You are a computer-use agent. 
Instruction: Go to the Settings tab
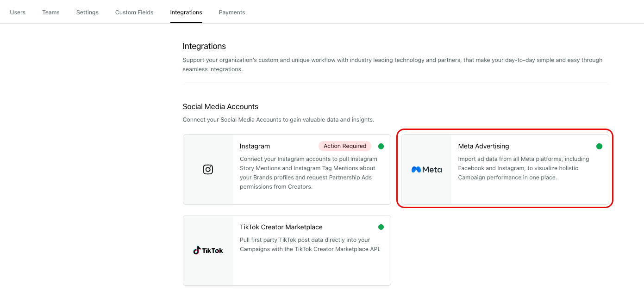click(x=88, y=12)
